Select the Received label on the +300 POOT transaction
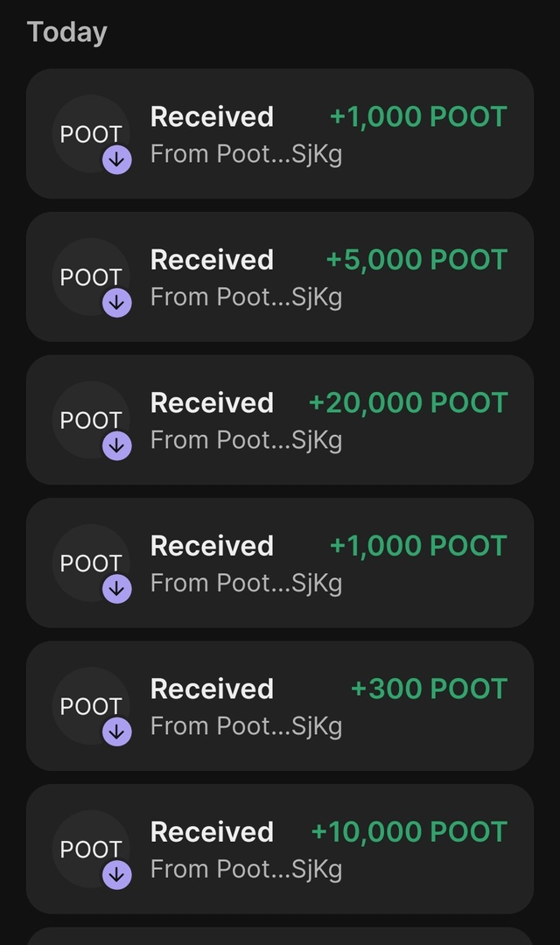This screenshot has width=560, height=945. tap(212, 689)
